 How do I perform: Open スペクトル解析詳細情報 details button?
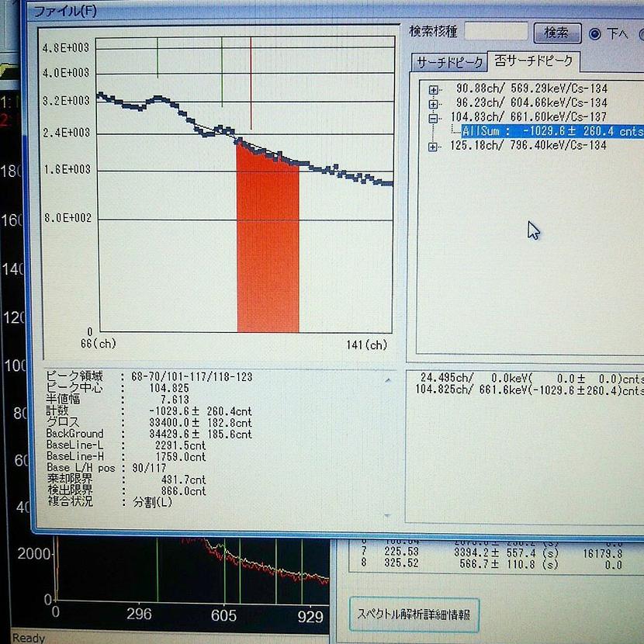point(414,615)
